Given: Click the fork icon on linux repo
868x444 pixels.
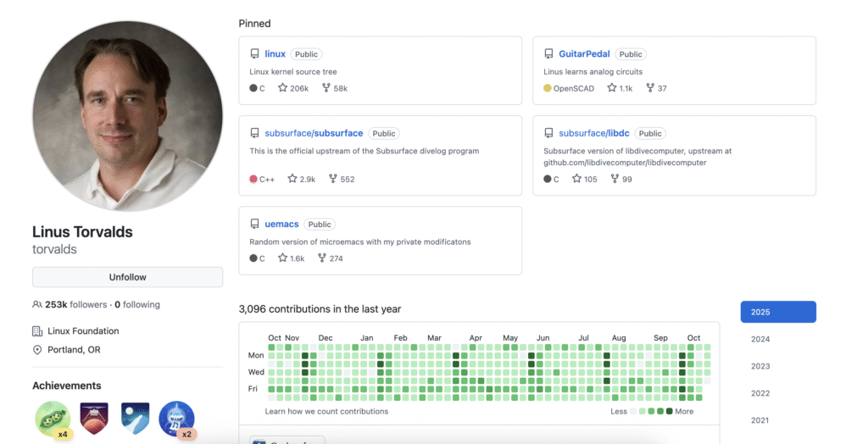Looking at the screenshot, I should click(325, 88).
